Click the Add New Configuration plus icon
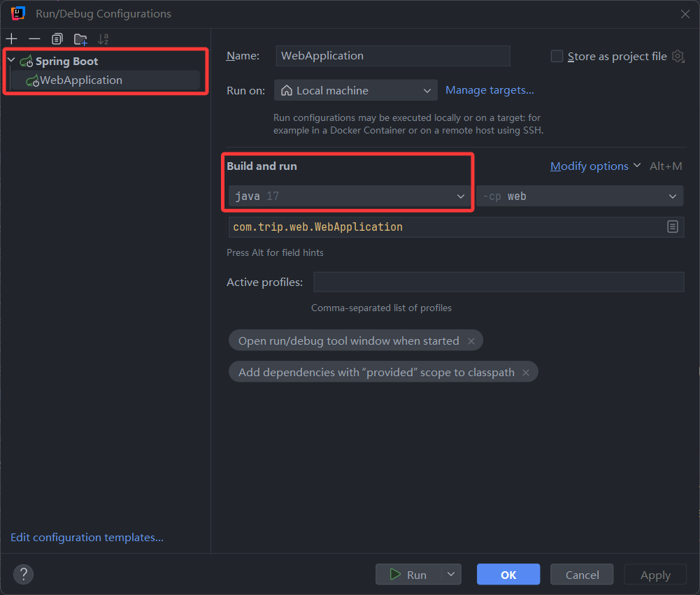Image resolution: width=700 pixels, height=595 pixels. 12,39
